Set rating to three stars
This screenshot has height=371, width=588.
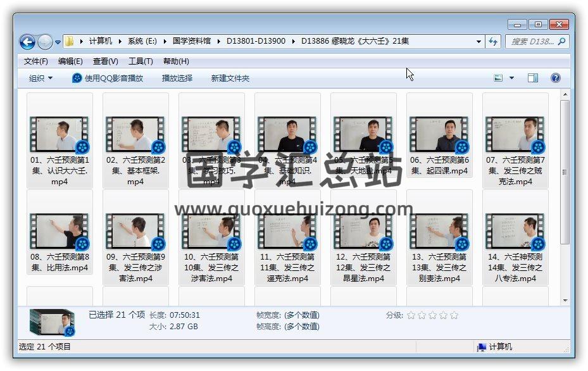432,315
